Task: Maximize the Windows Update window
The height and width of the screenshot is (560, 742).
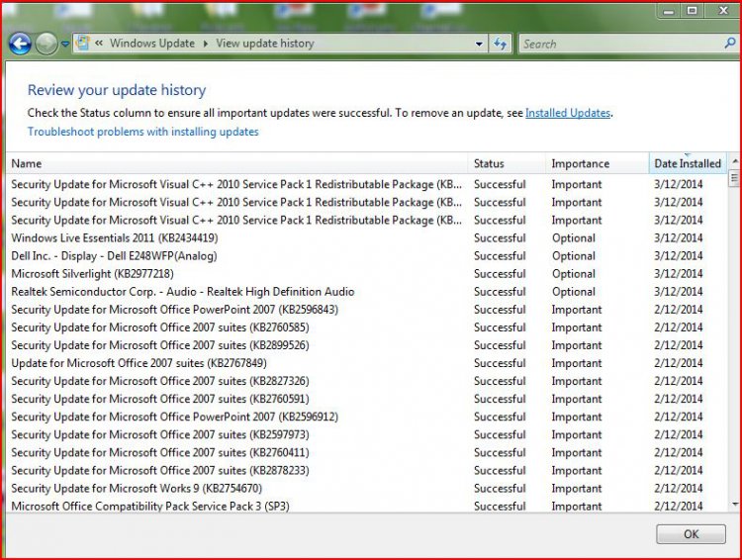Action: [x=693, y=11]
